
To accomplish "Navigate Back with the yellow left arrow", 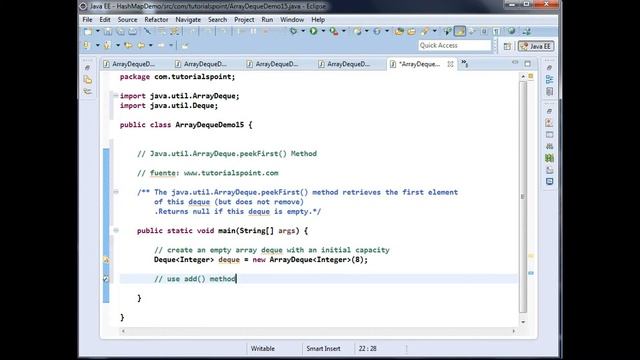I will (x=141, y=45).
